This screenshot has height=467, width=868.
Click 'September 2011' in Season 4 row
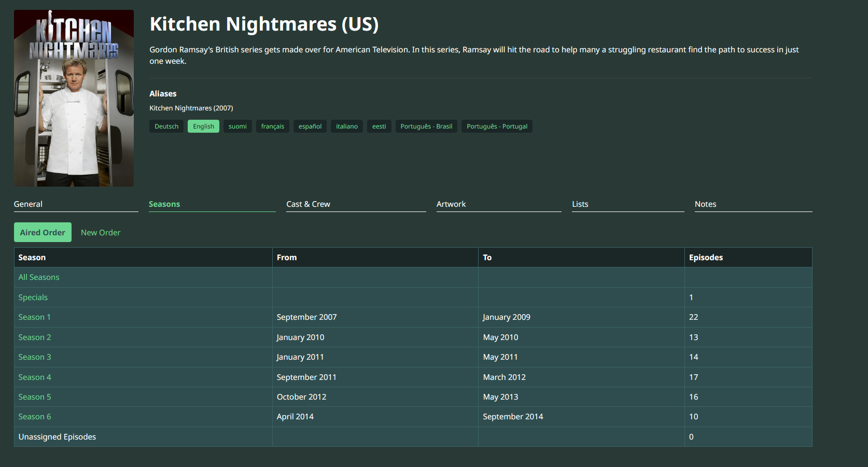coord(306,377)
